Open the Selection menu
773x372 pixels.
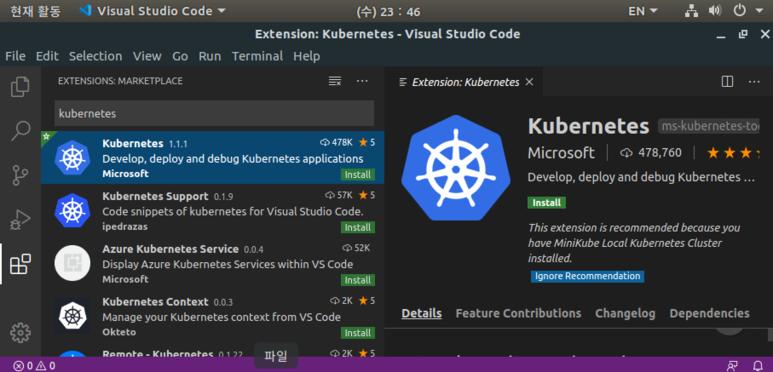coord(96,56)
